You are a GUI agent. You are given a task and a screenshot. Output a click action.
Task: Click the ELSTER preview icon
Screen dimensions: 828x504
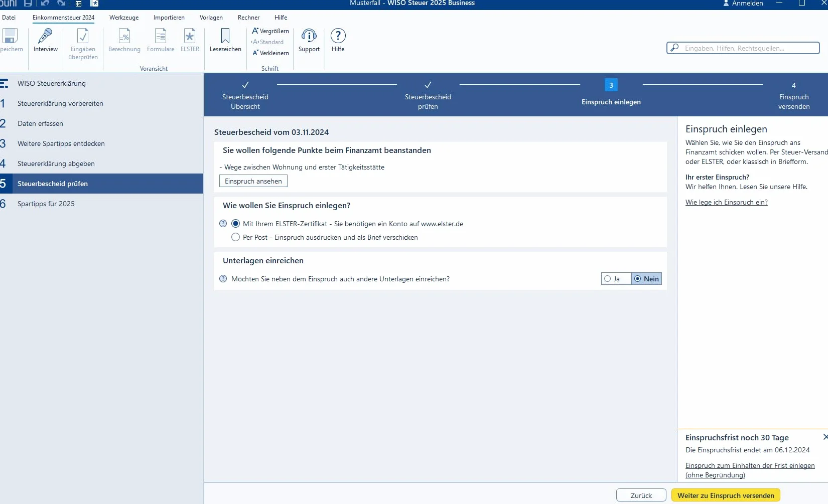190,36
